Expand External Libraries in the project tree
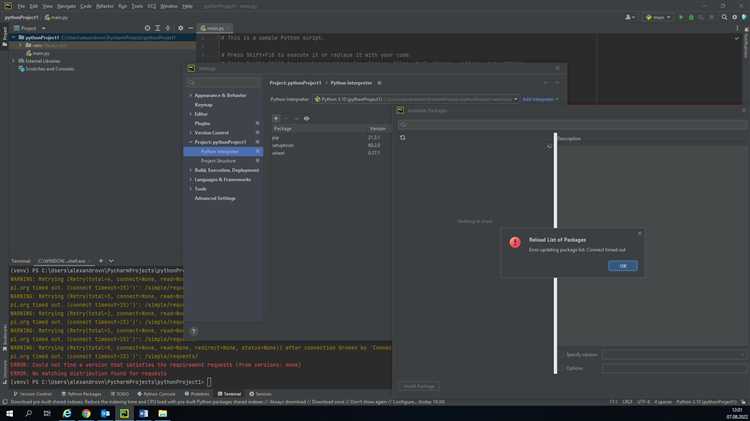Image resolution: width=750 pixels, height=421 pixels. click(x=13, y=61)
